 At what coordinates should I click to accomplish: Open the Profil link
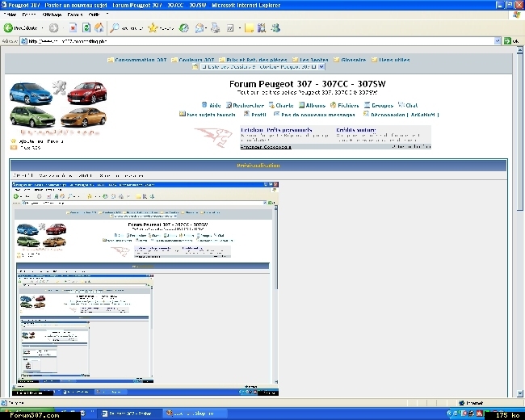click(258, 115)
